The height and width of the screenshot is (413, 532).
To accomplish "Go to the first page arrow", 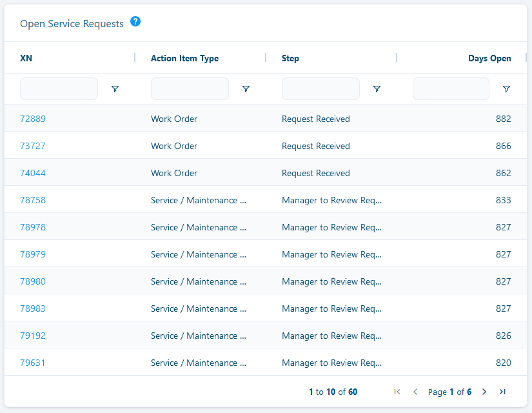I will [x=397, y=392].
